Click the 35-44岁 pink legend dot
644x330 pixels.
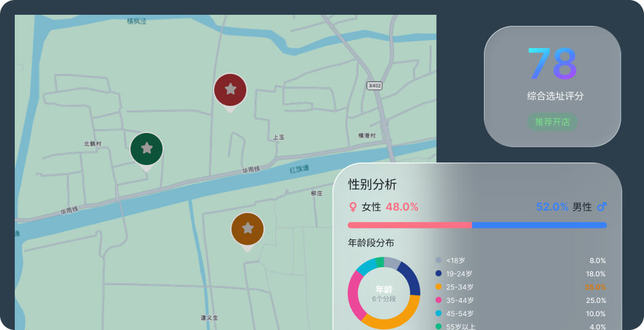pyautogui.click(x=438, y=300)
